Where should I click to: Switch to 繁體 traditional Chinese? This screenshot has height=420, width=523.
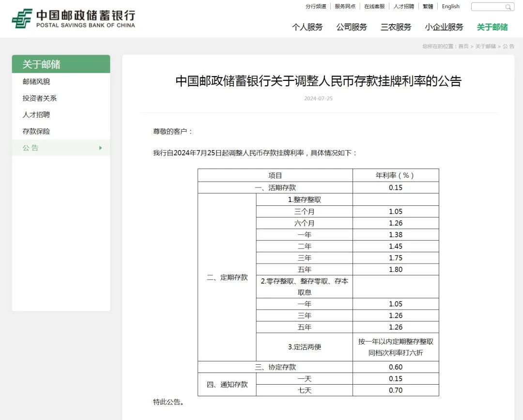pyautogui.click(x=428, y=6)
